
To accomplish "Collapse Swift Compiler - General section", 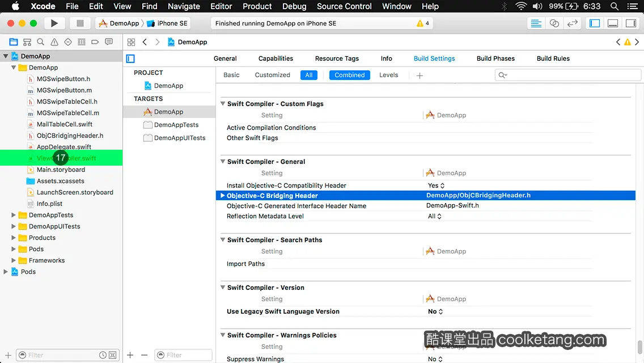I will tap(223, 162).
